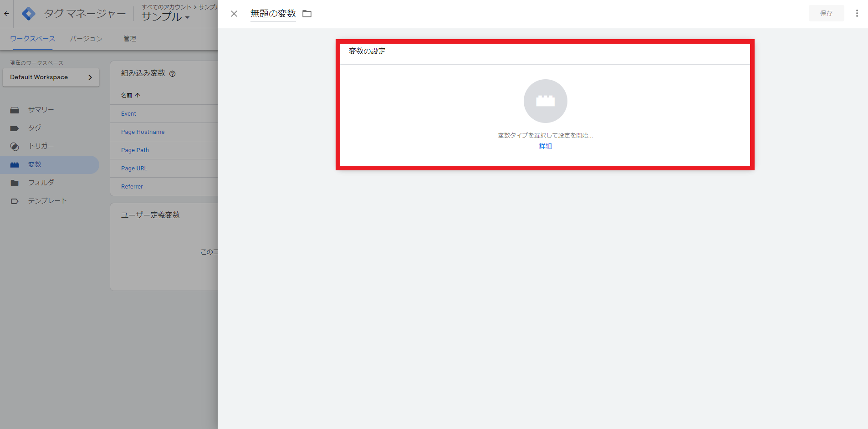Screen dimensions: 868x429
Task: Open the Event built-in variable
Action: click(x=128, y=114)
